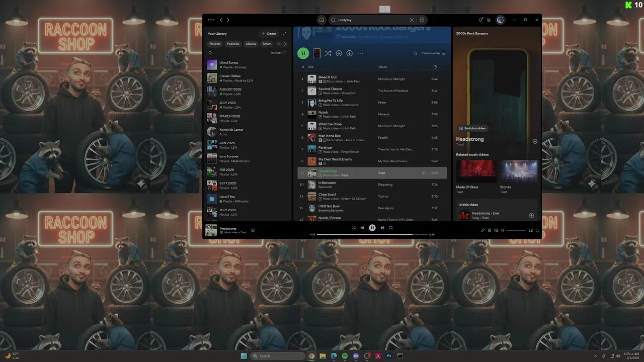The image size is (644, 362).
Task: Add Headstrong to Liked in now-playing bar
Action: pyautogui.click(x=253, y=230)
